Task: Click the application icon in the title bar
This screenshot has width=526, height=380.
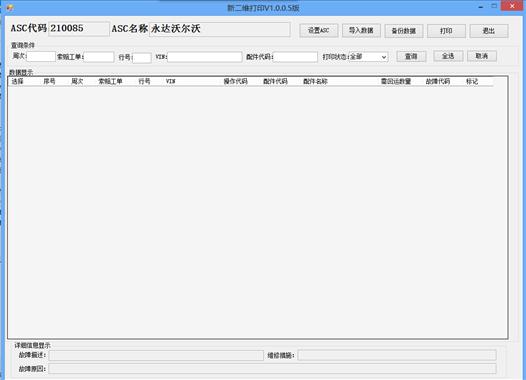Action: tap(10, 7)
